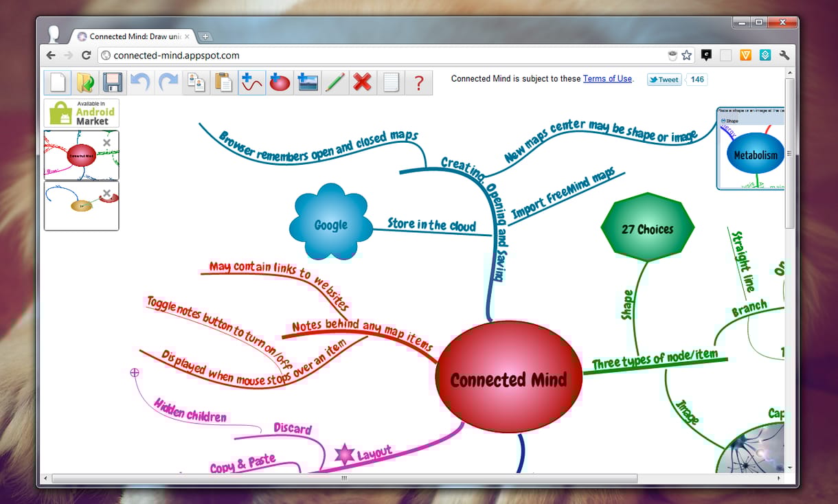
Task: Open a new browser tab
Action: (x=205, y=36)
